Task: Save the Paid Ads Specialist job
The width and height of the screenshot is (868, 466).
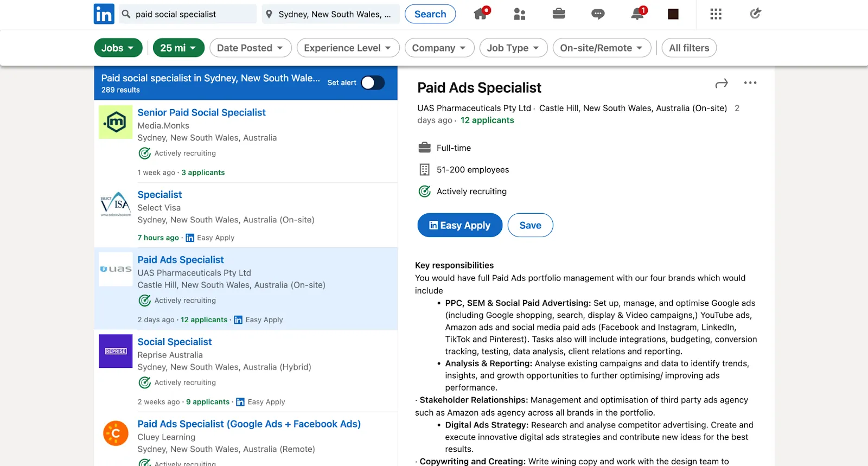Action: click(x=530, y=225)
